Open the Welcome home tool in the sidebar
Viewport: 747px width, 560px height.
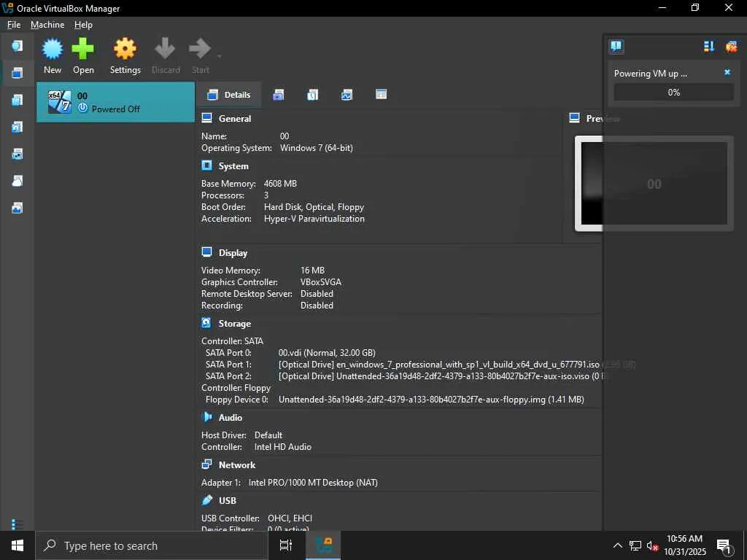click(x=18, y=46)
